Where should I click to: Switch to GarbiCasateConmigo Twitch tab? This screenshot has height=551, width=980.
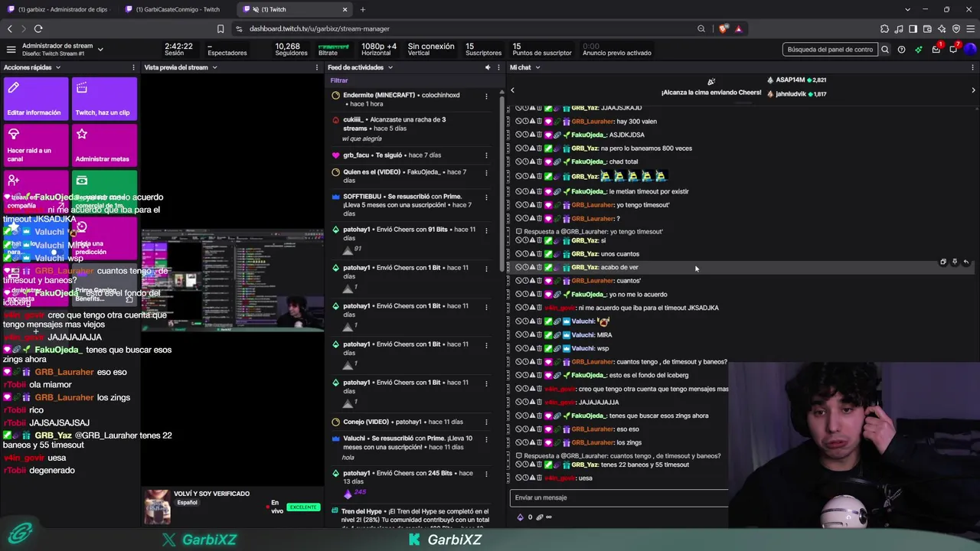coord(178,9)
